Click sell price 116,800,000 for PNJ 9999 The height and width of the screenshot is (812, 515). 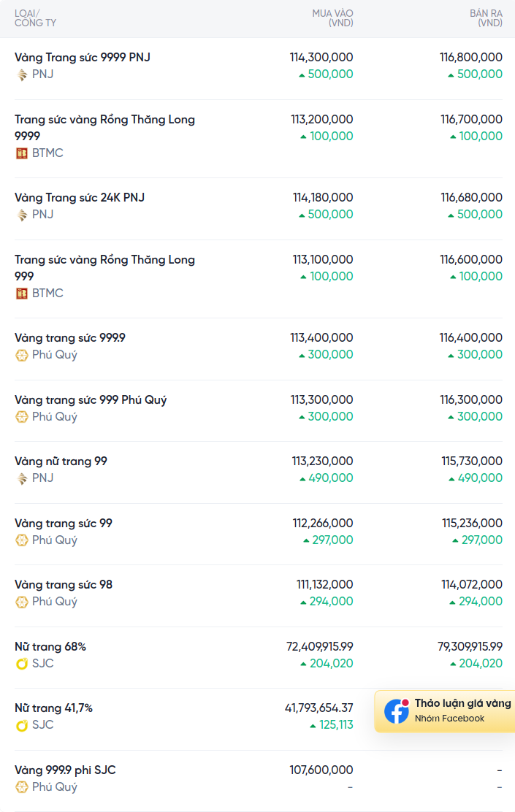point(471,58)
